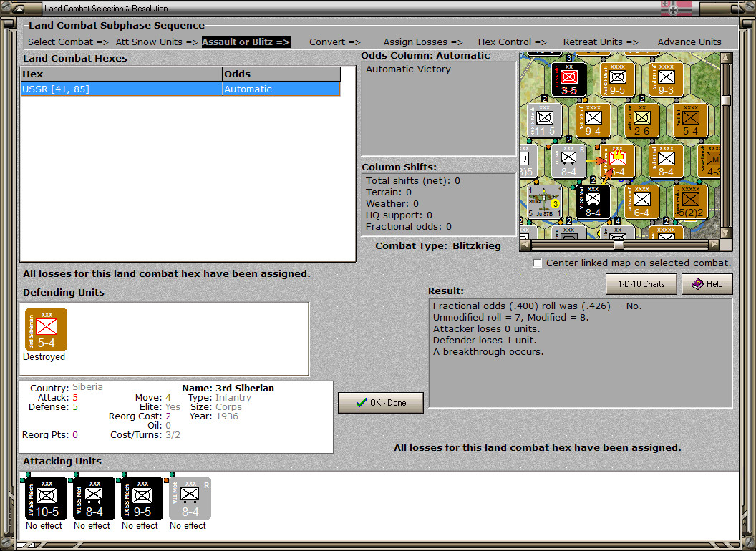
Task: Select the grey VII Mot 8-4 attacker
Action: [190, 499]
